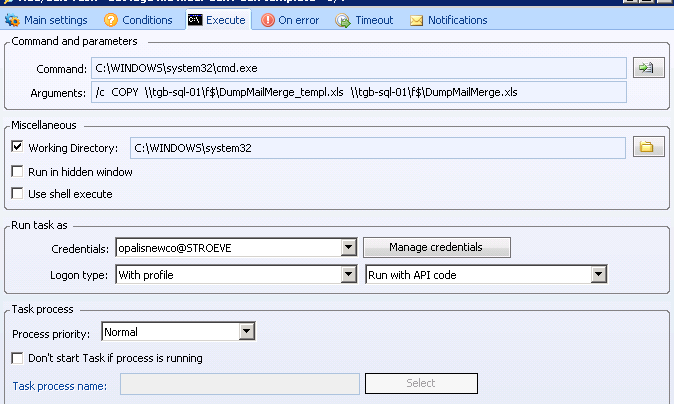Viewport: 674px width, 404px height.
Task: Enable Run in hidden window
Action: pyautogui.click(x=17, y=172)
